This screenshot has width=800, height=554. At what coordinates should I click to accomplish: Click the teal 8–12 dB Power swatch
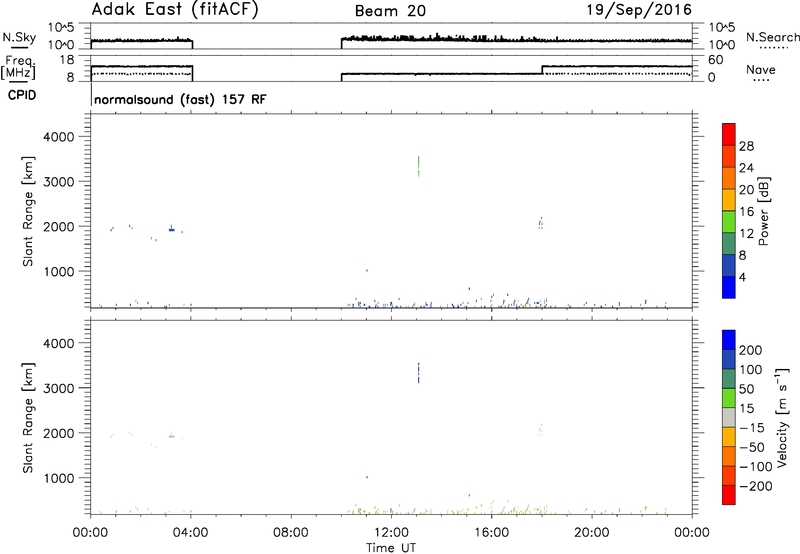click(x=729, y=244)
